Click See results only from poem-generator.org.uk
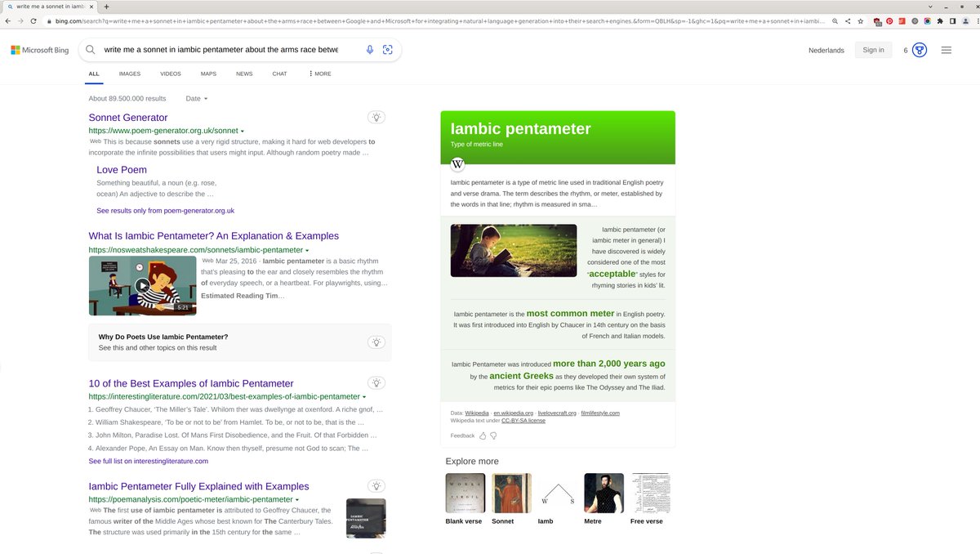980x554 pixels. tap(166, 211)
